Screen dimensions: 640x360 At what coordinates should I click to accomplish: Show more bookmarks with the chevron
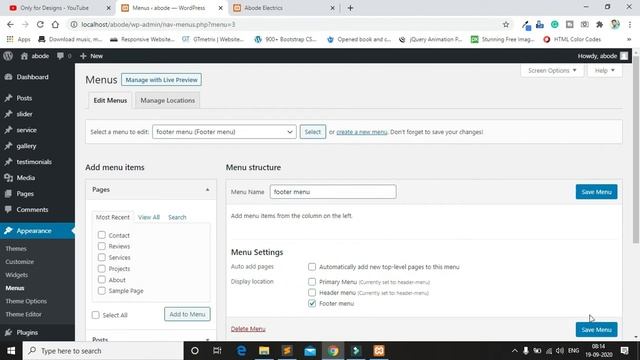[x=629, y=39]
